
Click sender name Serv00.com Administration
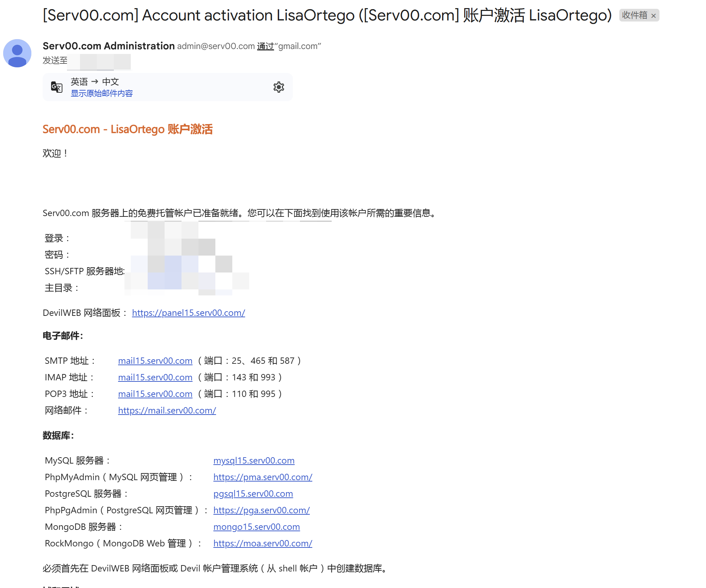point(109,46)
